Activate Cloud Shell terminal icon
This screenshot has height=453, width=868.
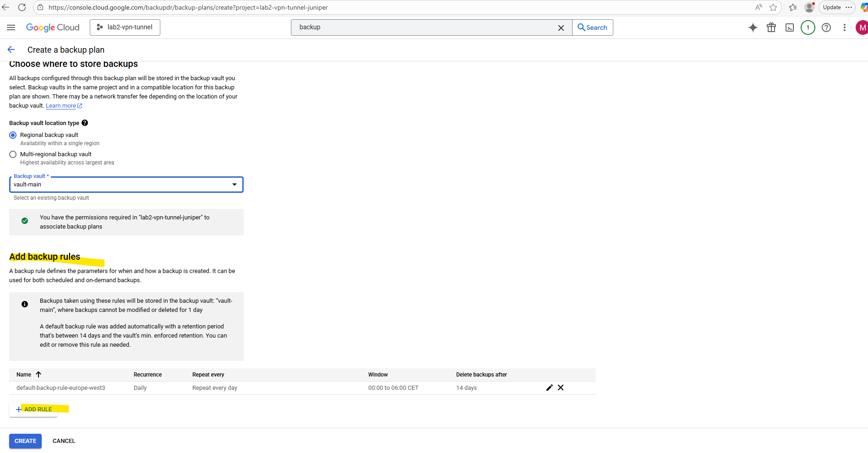[x=790, y=27]
